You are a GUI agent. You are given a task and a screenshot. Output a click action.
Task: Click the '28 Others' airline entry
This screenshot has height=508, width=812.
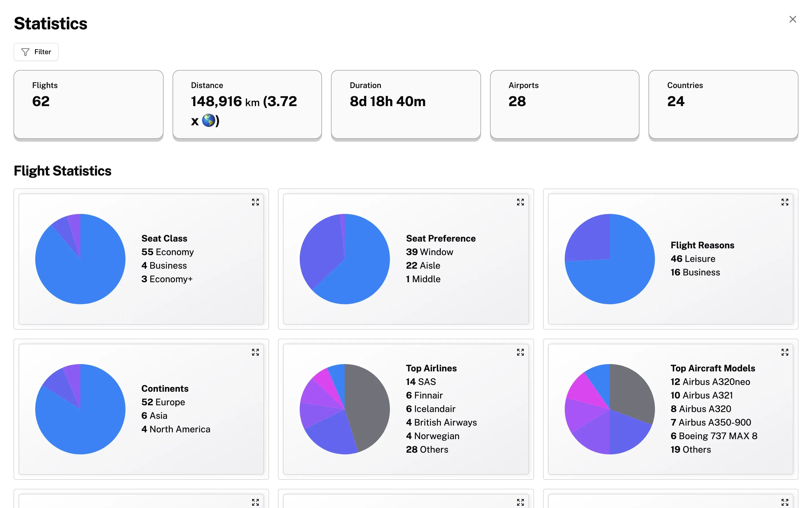[427, 449]
